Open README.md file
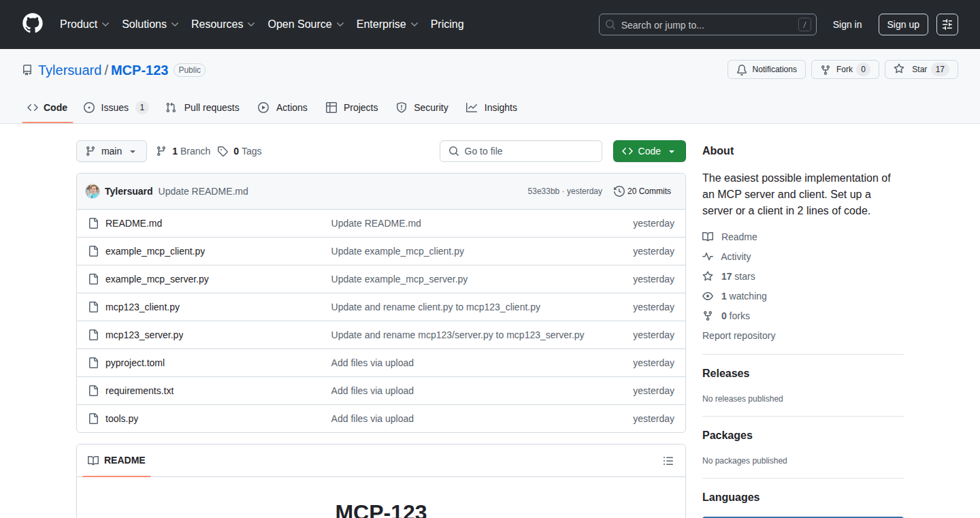Screen dimensions: 980x518 [x=134, y=223]
